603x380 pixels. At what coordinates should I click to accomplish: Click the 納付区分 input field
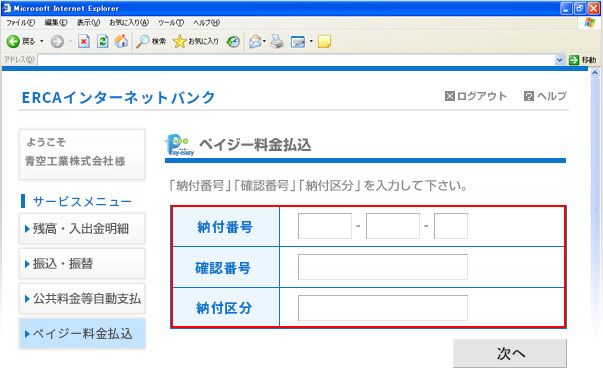[383, 308]
